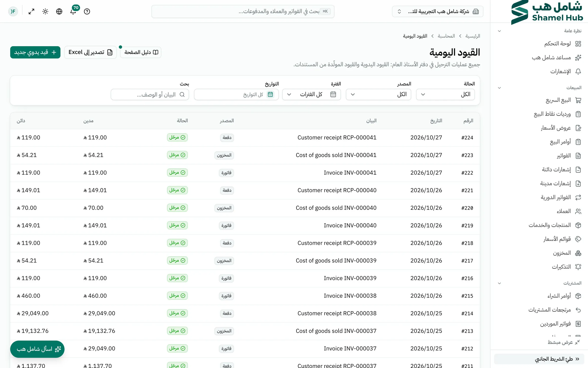588x368 pixels.
Task: Open أوامر الشراء purchase orders
Action: tap(564, 296)
